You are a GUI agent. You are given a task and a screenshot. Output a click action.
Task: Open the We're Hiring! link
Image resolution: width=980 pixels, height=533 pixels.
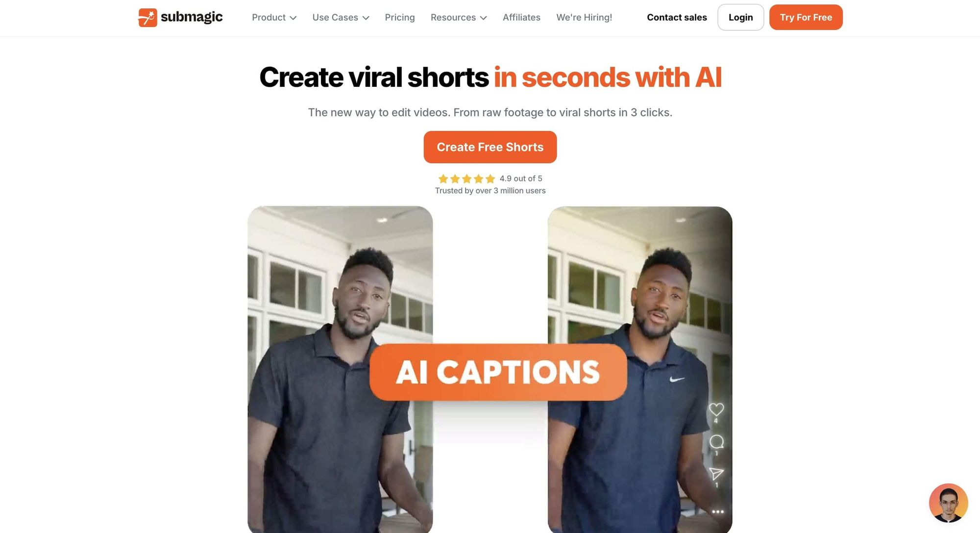click(x=584, y=17)
